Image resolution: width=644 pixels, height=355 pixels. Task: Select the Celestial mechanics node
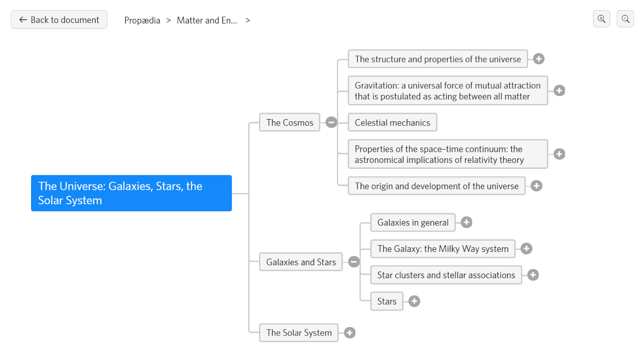392,122
